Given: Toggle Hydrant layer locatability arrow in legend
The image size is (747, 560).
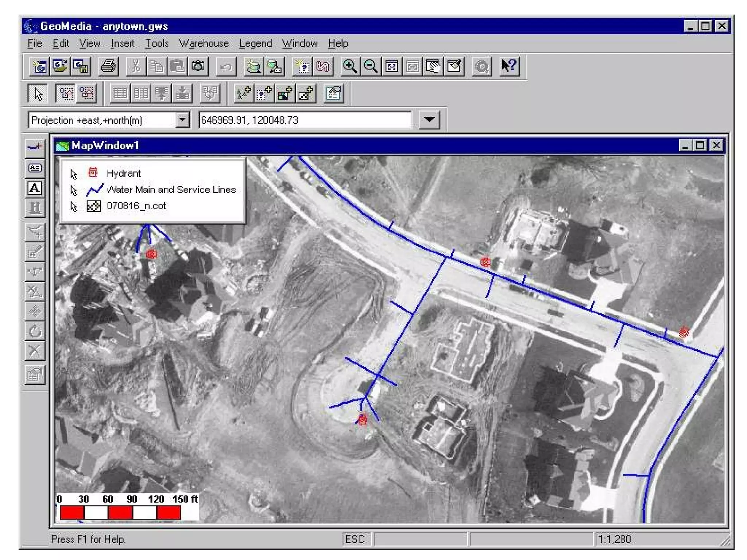Looking at the screenshot, I should (74, 174).
